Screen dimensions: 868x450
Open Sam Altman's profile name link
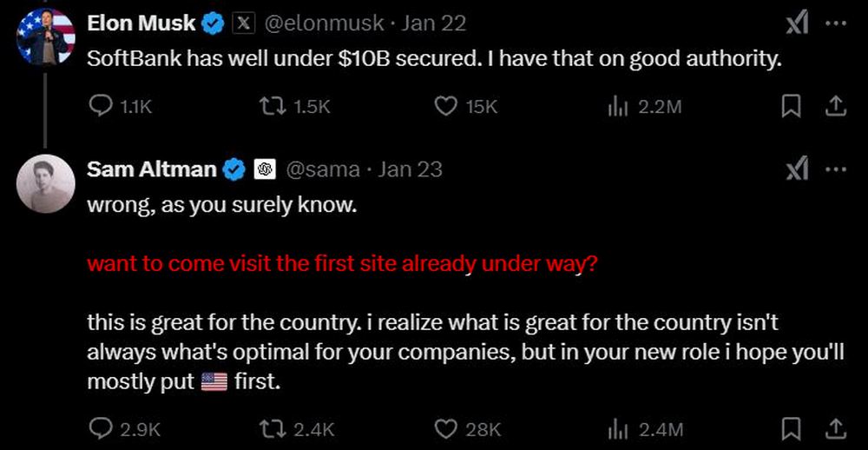151,169
